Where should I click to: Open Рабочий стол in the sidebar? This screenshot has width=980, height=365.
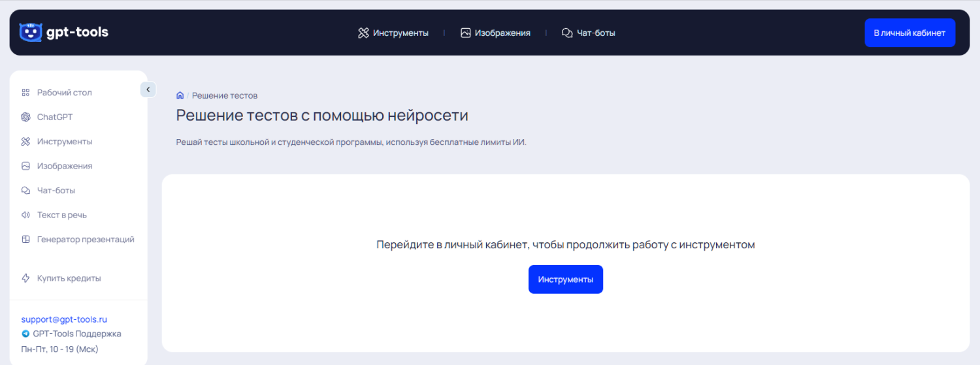65,93
